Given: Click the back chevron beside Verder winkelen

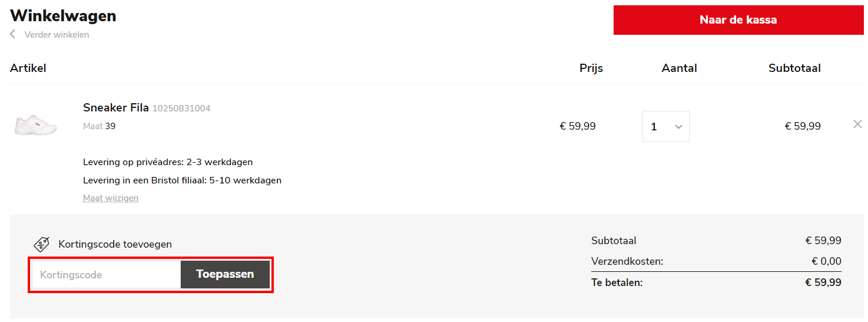Looking at the screenshot, I should point(12,35).
